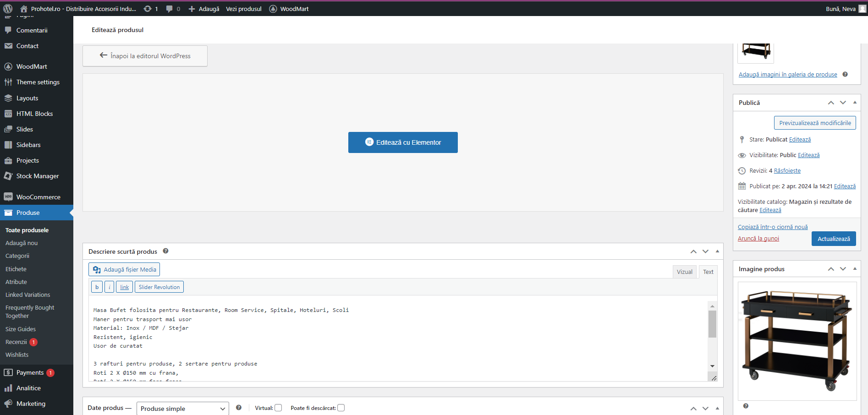
Task: Open Payments in the sidebar
Action: [x=30, y=372]
